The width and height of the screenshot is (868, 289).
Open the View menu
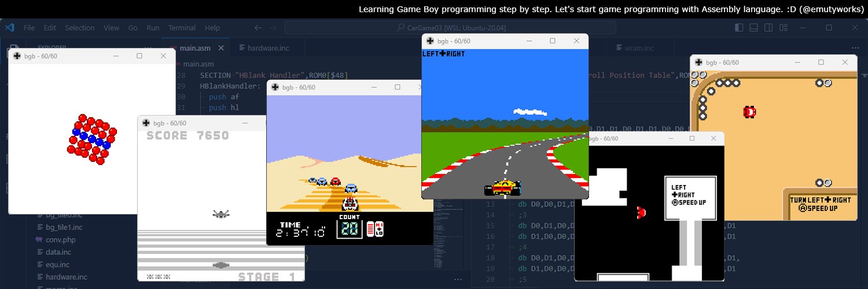coord(112,28)
